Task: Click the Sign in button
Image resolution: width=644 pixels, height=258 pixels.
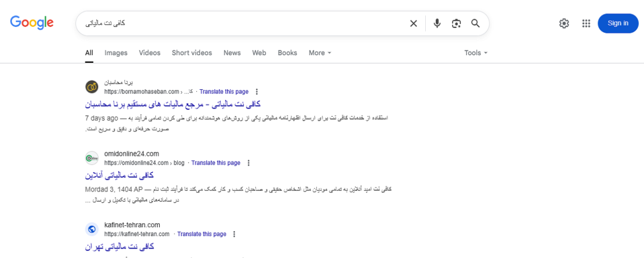Action: [x=618, y=23]
